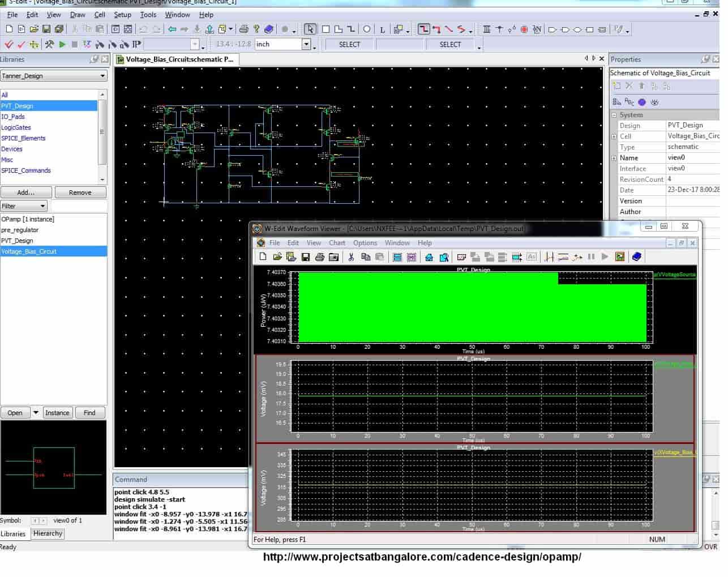Switch to the Hierarchy tab
728x577 pixels.
pyautogui.click(x=48, y=533)
